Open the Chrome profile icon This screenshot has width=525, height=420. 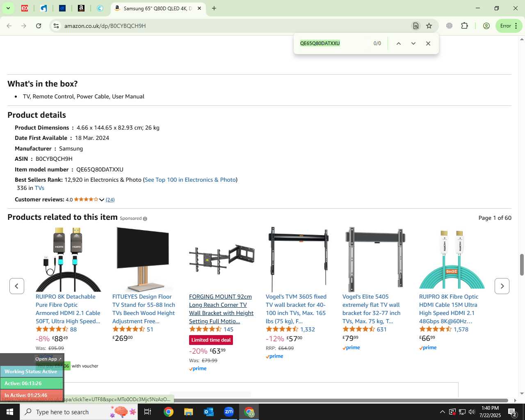486,26
